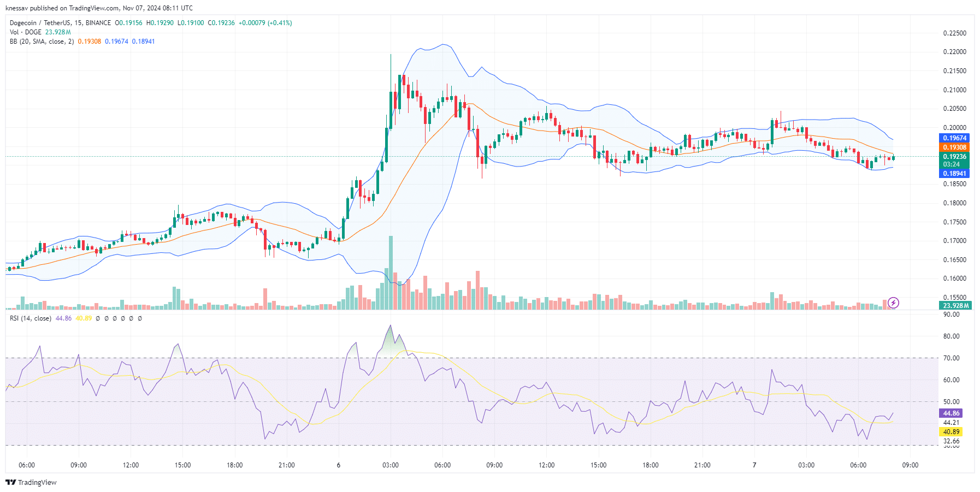
Task: Click the 0.21000 price scale label
Action: (955, 90)
